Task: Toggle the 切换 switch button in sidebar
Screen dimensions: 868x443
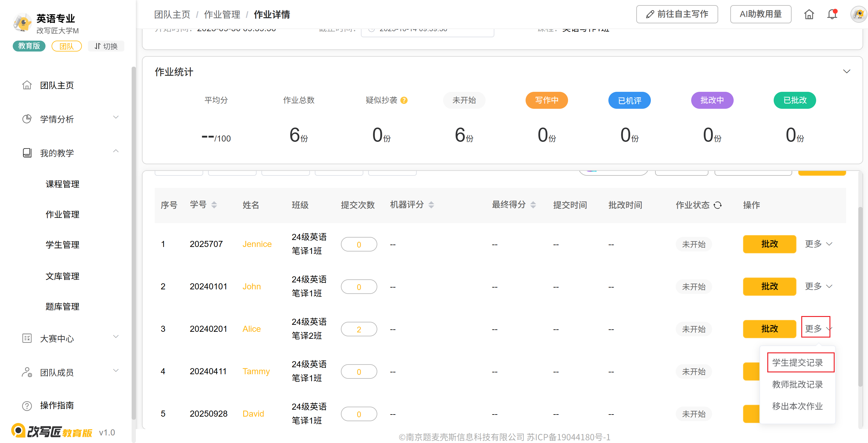Action: (x=106, y=46)
